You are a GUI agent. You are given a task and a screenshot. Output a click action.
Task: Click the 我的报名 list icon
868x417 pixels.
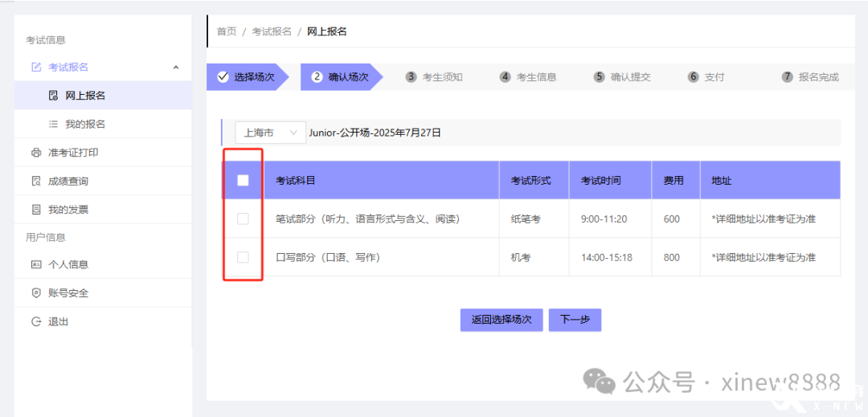click(x=53, y=125)
